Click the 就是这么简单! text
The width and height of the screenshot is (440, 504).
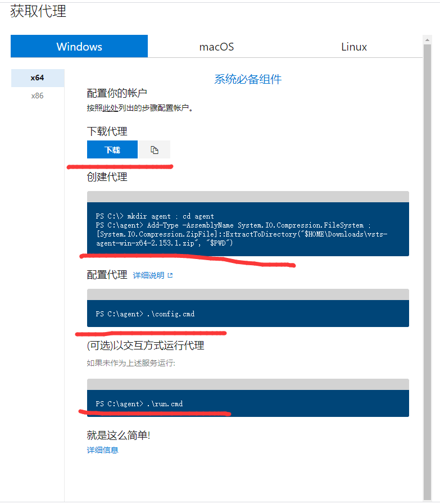click(x=119, y=435)
